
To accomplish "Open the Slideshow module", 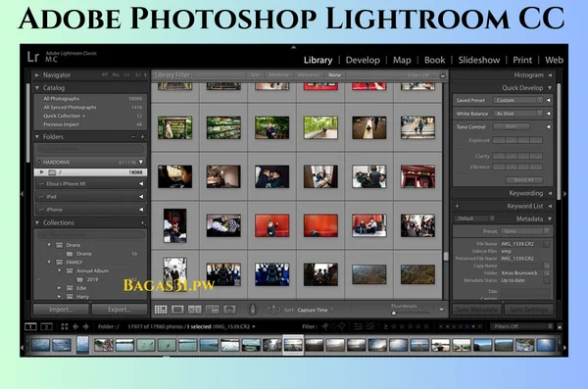I will coord(479,60).
